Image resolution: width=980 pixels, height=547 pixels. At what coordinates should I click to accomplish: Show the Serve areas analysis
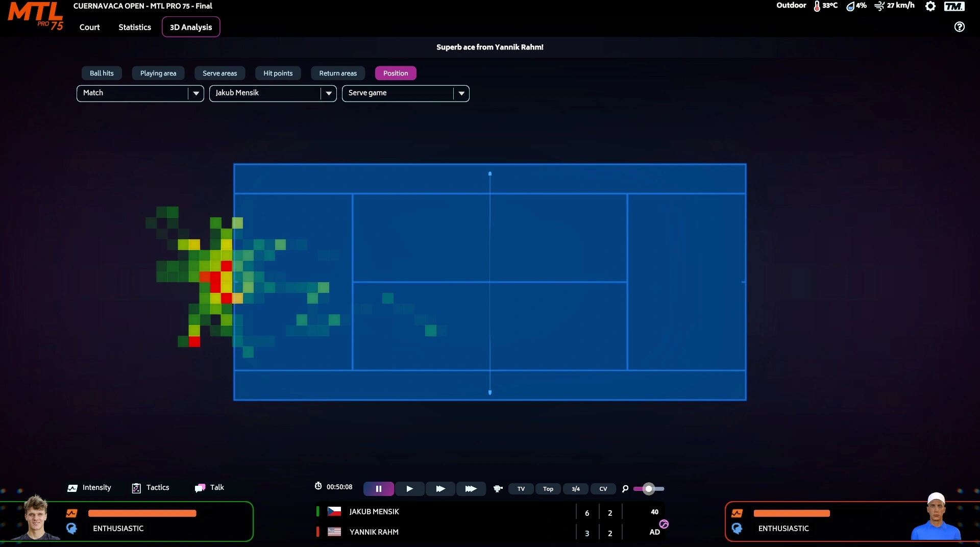coord(219,73)
